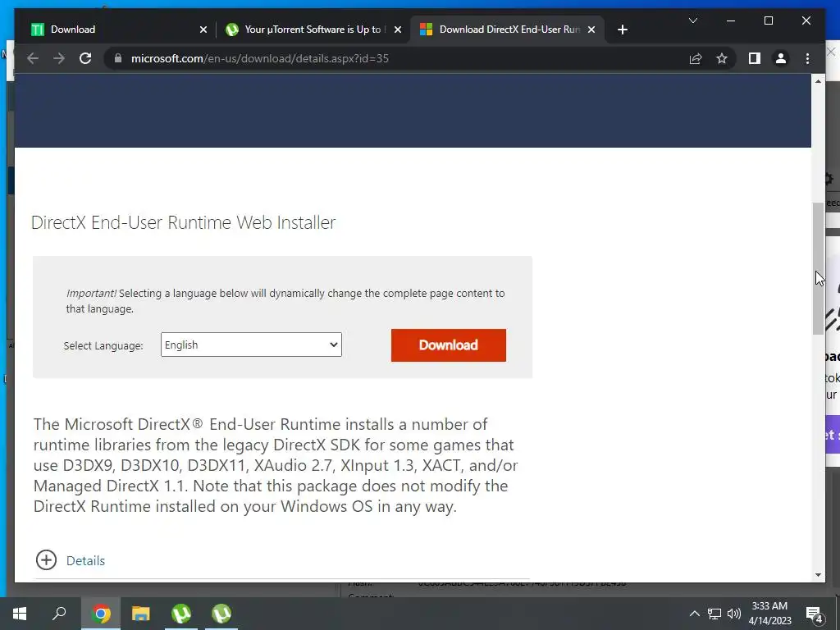The image size is (840, 630).
Task: Open the taskbar clock and date
Action: pos(769,614)
